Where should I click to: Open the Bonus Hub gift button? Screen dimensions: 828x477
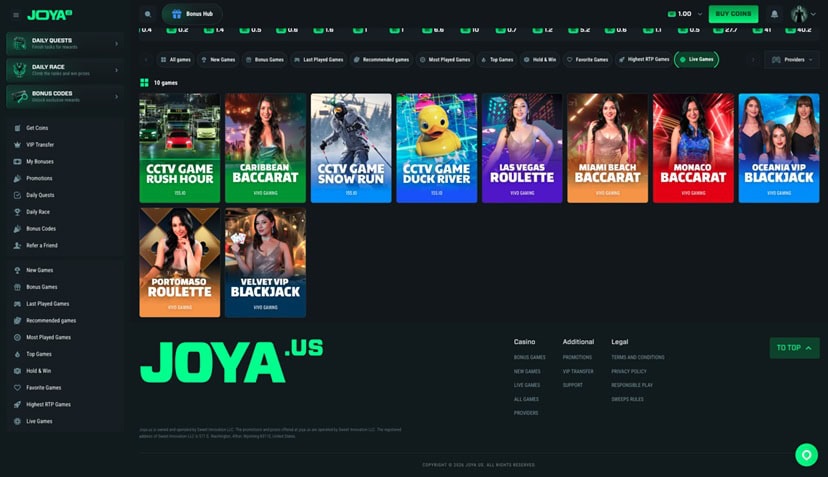(x=192, y=14)
